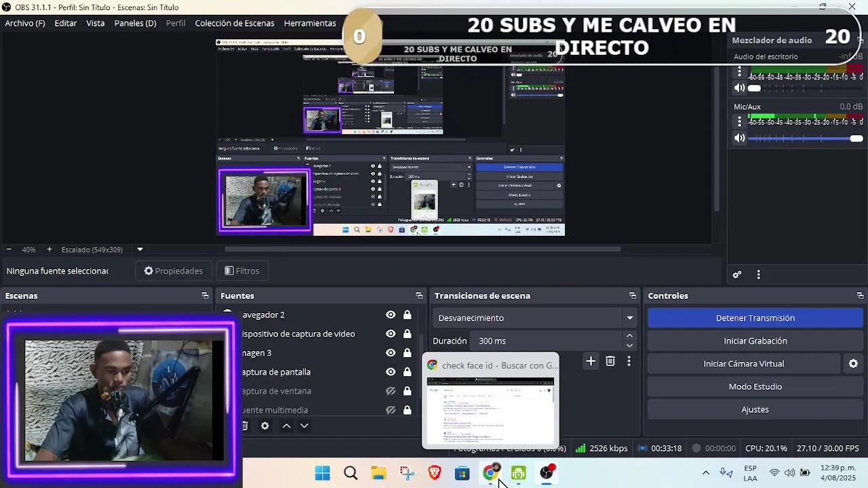The height and width of the screenshot is (488, 868).
Task: Click Detener Transmisión button
Action: [x=755, y=318]
